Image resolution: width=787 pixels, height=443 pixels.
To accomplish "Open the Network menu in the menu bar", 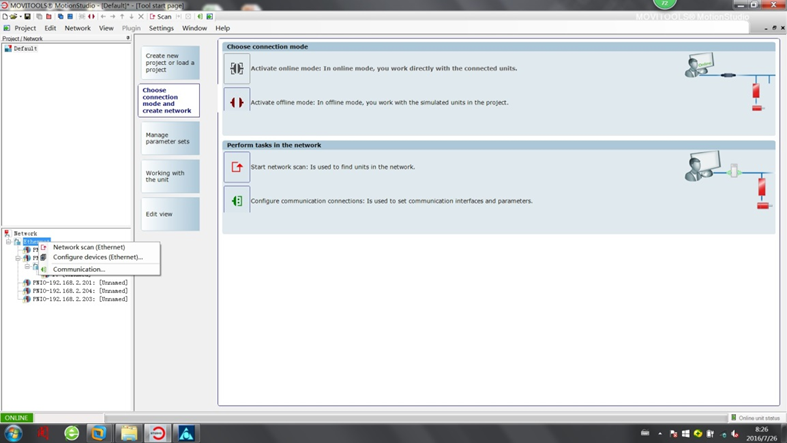I will pos(77,28).
